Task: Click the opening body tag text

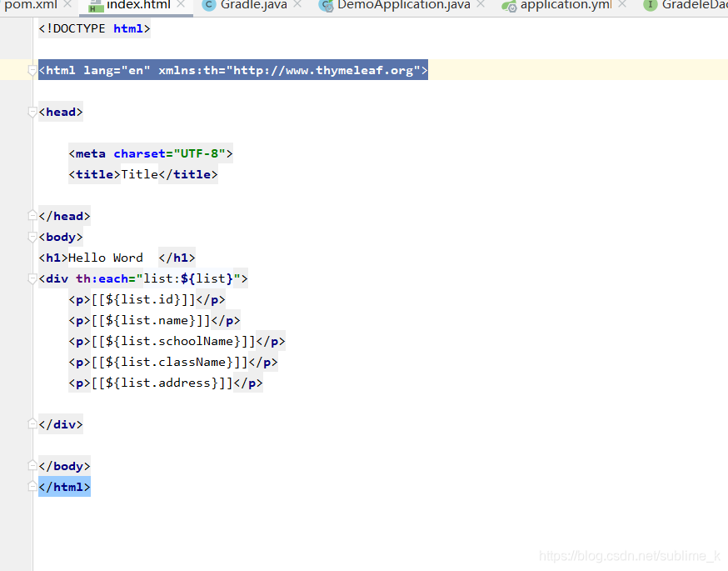Action: (x=61, y=237)
